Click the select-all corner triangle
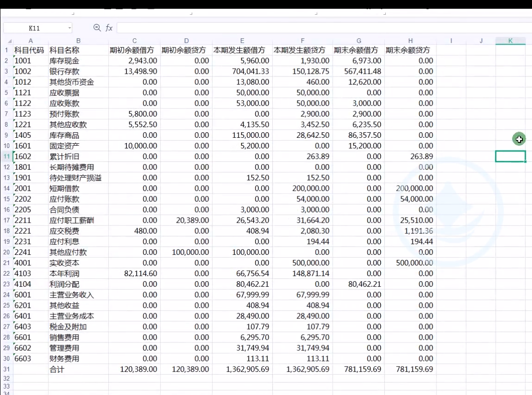 (x=10, y=41)
